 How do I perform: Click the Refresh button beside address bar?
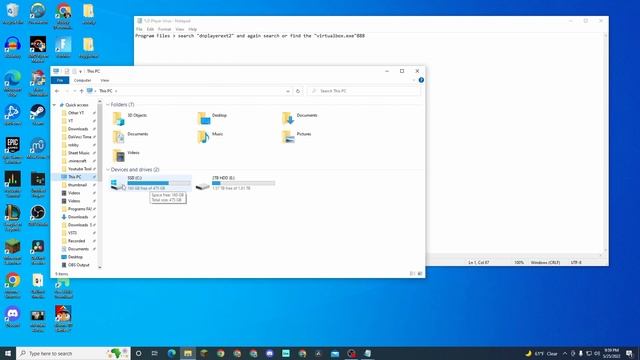tap(298, 91)
